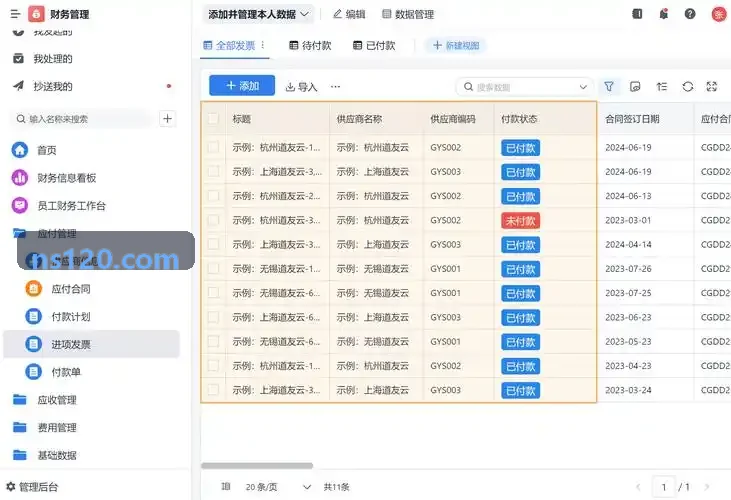Click the filter funnel icon
The height and width of the screenshot is (500, 731).
coord(609,87)
